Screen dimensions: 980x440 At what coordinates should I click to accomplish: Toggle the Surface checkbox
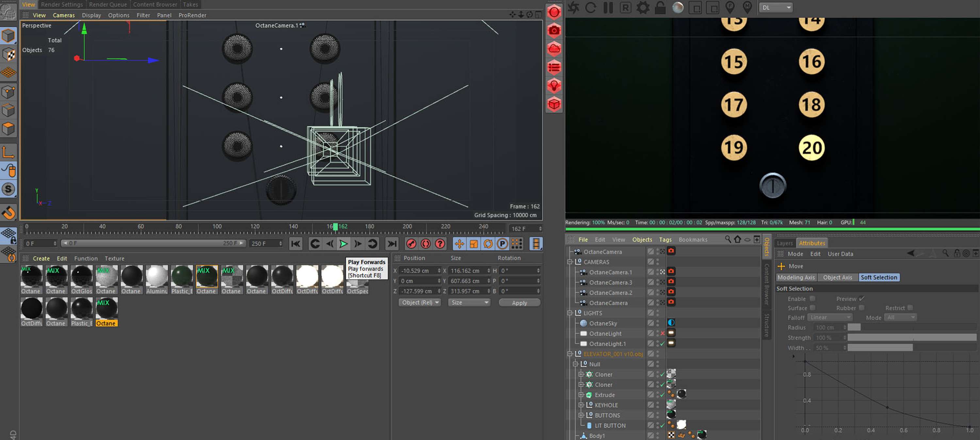pyautogui.click(x=812, y=308)
